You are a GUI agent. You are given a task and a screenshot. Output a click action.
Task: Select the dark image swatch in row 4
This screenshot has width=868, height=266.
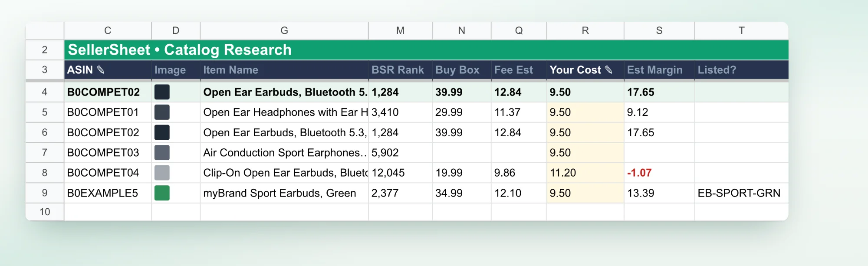162,92
